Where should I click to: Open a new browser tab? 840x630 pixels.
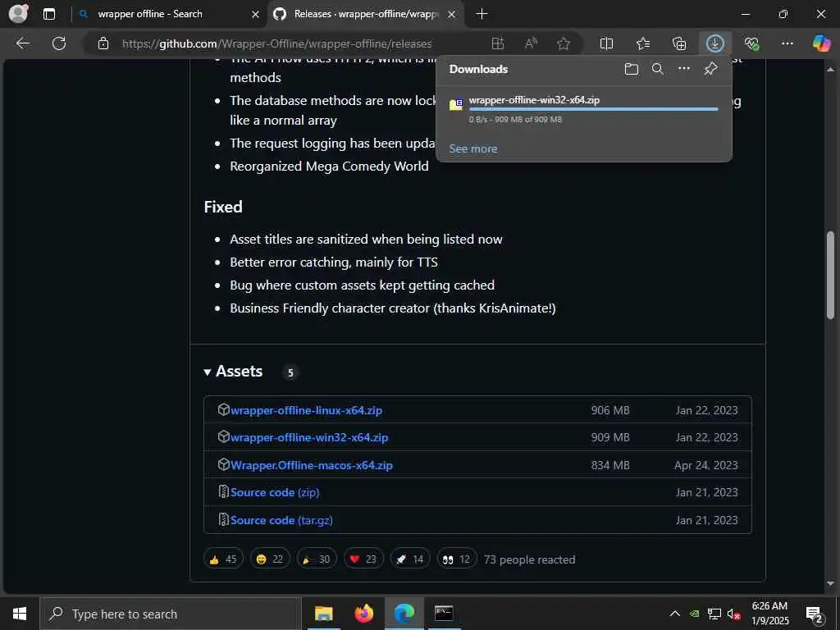[x=482, y=14]
